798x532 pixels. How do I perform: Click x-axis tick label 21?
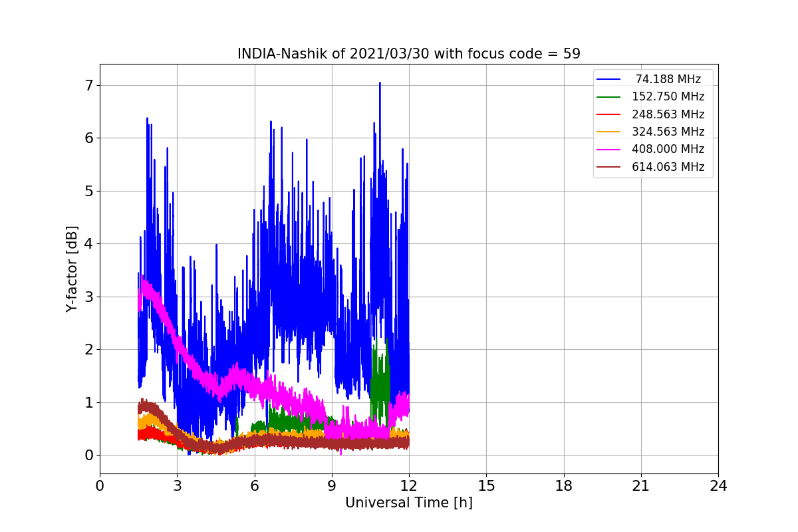(x=641, y=486)
